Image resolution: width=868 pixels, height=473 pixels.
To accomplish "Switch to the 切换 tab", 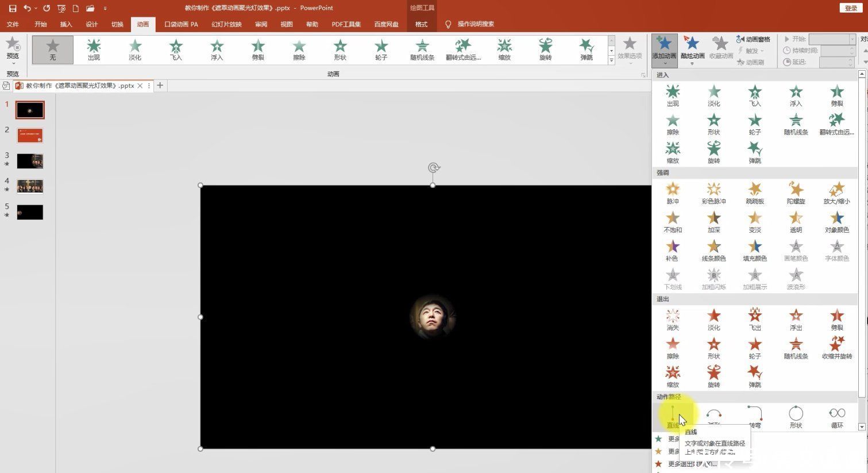I will [117, 24].
